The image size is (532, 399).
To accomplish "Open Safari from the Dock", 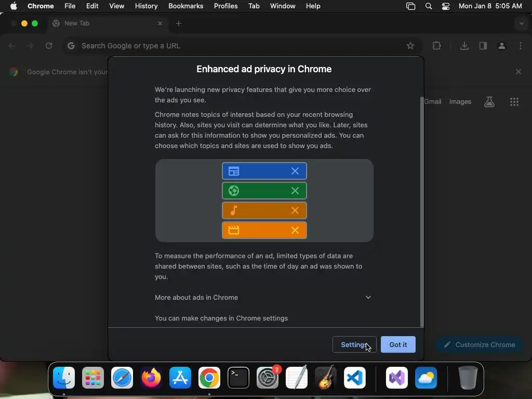I will [122, 378].
